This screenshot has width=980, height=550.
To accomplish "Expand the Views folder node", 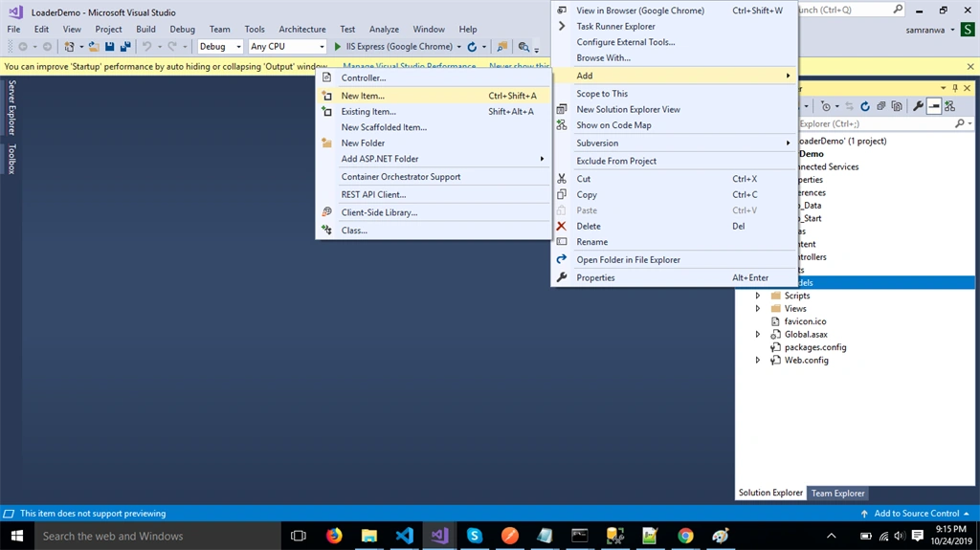I will [x=758, y=309].
